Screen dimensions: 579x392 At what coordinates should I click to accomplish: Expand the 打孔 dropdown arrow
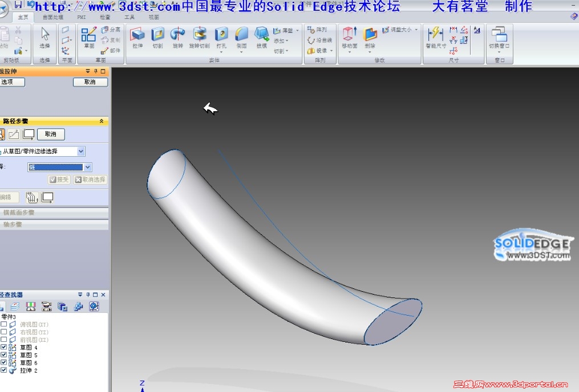[x=221, y=52]
